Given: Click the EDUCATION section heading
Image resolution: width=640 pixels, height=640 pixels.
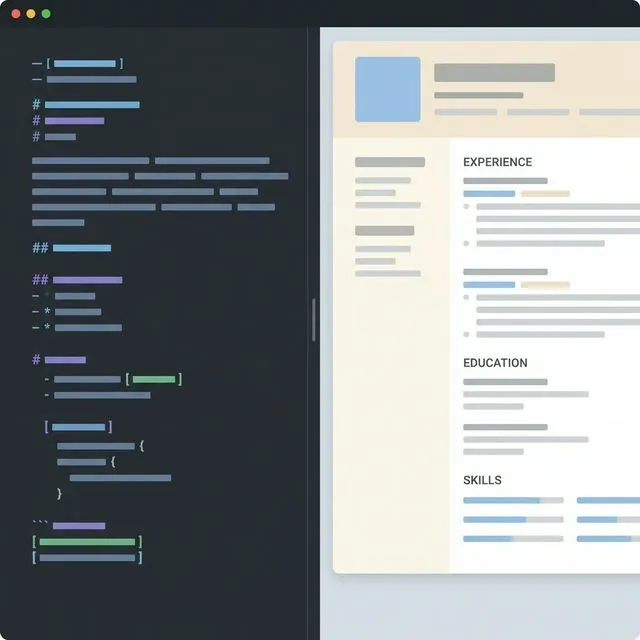Looking at the screenshot, I should [495, 363].
